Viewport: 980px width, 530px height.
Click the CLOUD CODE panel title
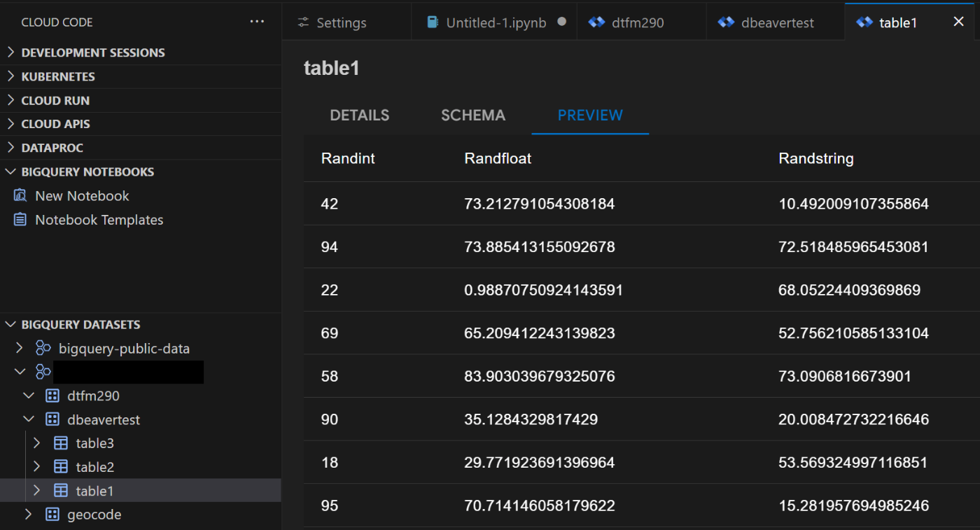57,22
